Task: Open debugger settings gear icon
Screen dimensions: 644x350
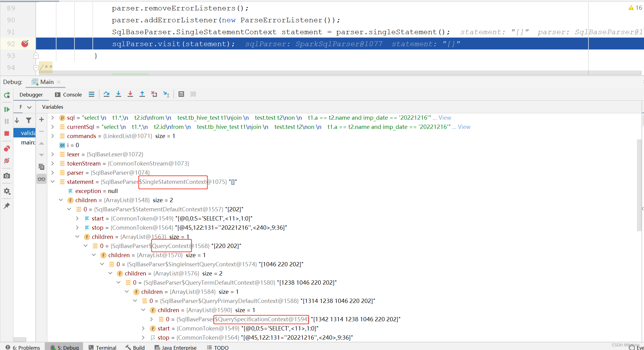Action: pyautogui.click(x=7, y=191)
